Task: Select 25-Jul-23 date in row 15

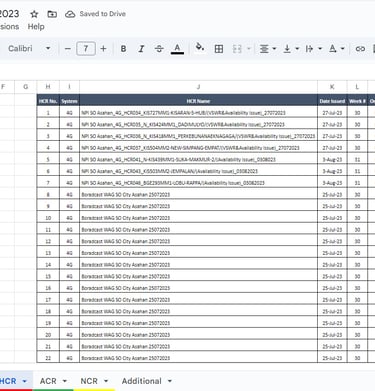Action: tap(332, 276)
